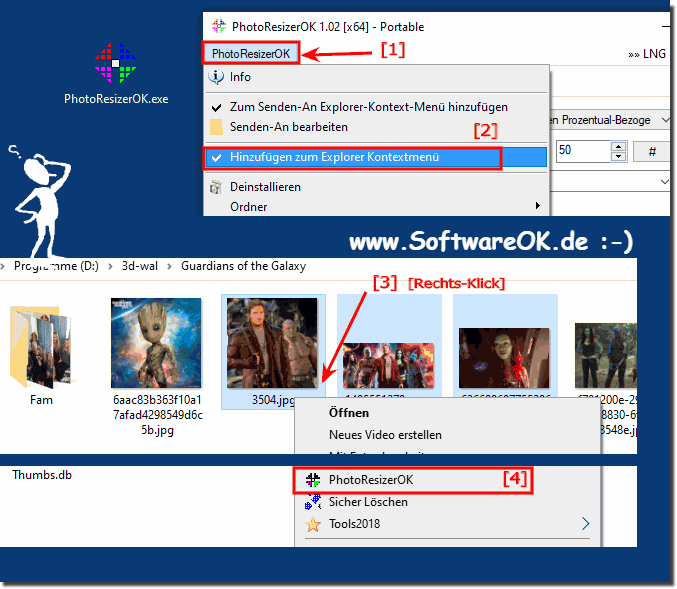
Task: Open the Tools2018 submenu entry
Action: pyautogui.click(x=447, y=524)
